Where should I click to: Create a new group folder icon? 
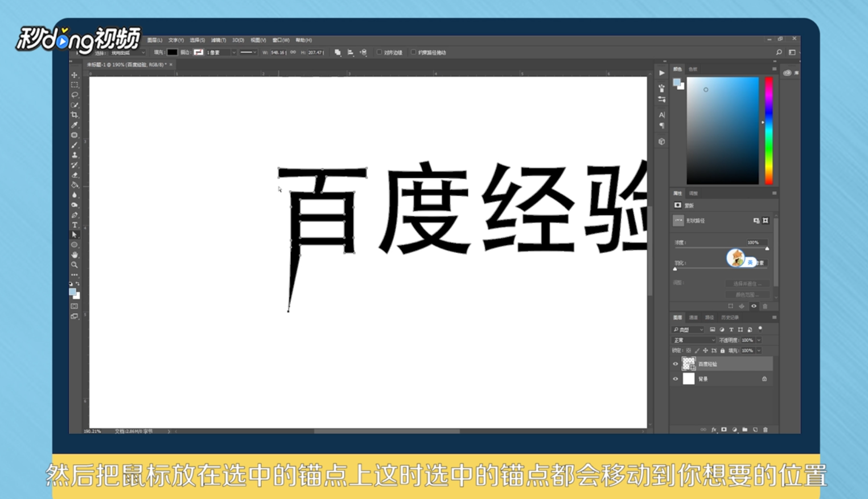(x=744, y=430)
